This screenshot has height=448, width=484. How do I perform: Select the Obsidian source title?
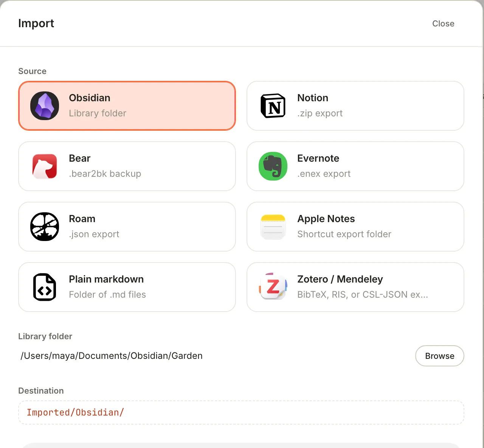click(x=90, y=98)
